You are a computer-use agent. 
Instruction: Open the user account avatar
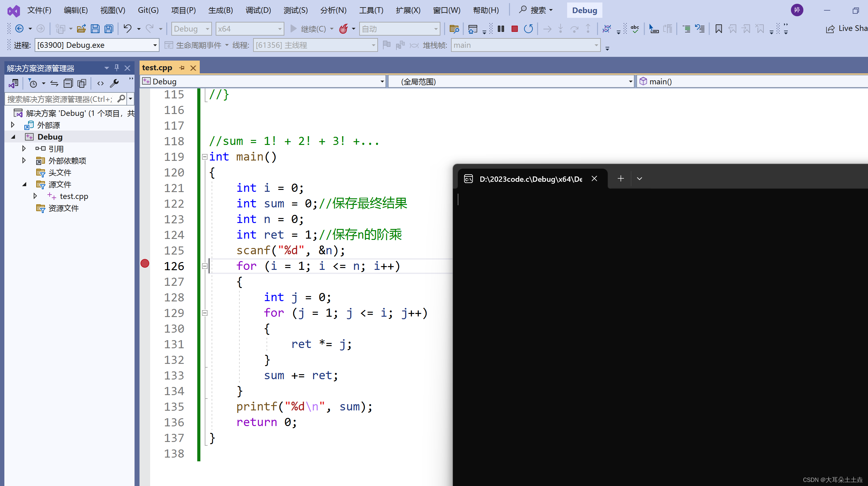[797, 10]
